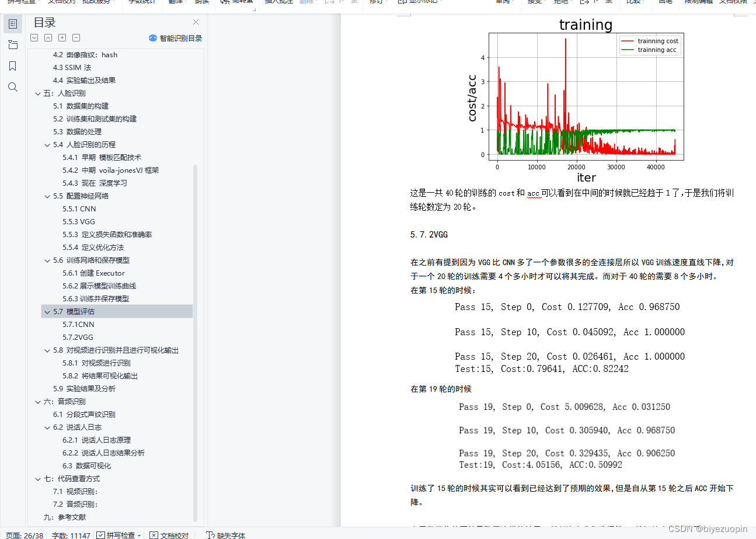The width and height of the screenshot is (756, 539).
Task: Click the minus box in the 目录 header
Action: 76,38
